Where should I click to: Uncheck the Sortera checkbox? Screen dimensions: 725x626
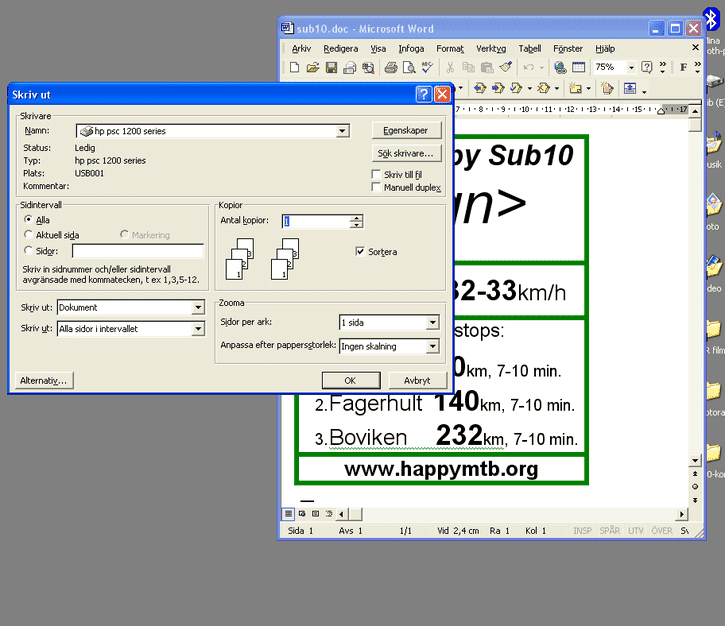point(360,252)
